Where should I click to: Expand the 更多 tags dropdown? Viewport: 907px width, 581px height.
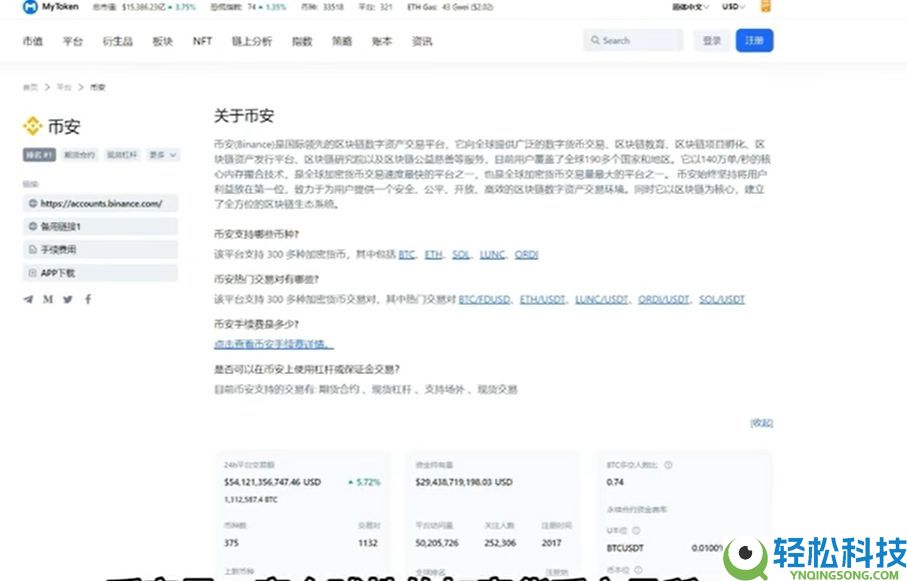tap(163, 155)
